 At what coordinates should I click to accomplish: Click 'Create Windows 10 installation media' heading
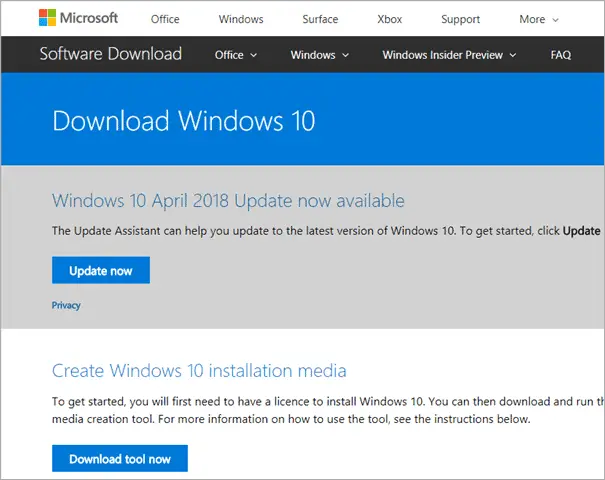coord(199,370)
